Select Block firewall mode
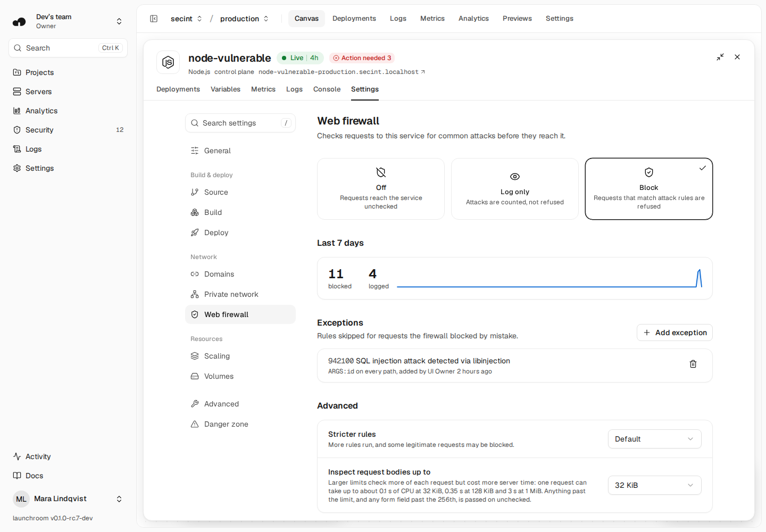This screenshot has height=532, width=766. 649,189
